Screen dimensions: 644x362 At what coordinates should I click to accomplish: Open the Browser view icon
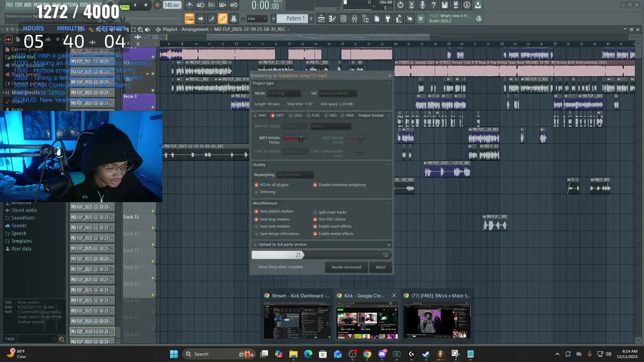[366, 19]
